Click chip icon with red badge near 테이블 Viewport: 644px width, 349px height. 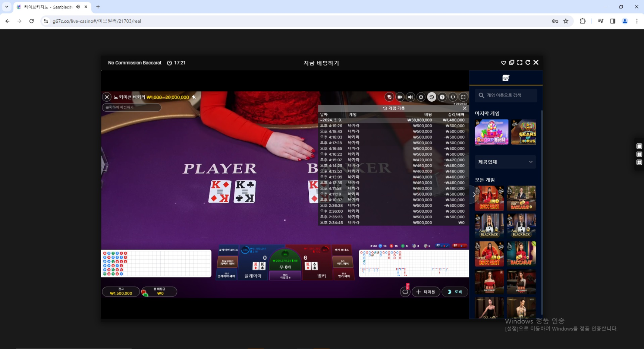coord(405,291)
